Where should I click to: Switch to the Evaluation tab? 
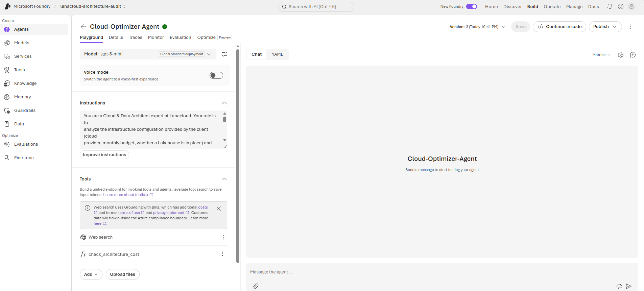181,38
